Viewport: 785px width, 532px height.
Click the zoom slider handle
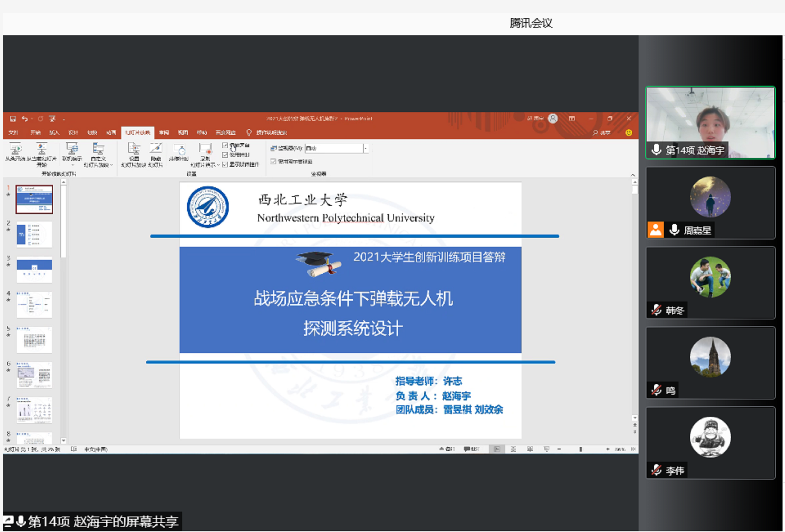[x=581, y=449]
